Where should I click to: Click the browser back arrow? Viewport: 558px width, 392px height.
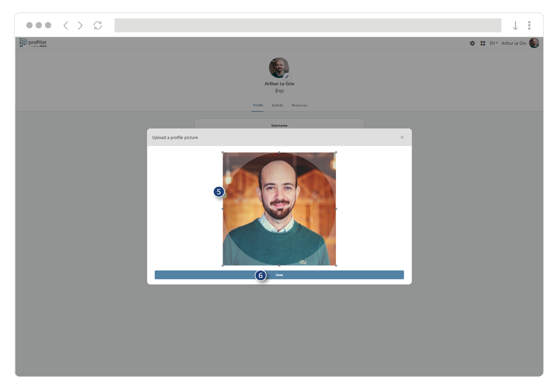click(66, 25)
